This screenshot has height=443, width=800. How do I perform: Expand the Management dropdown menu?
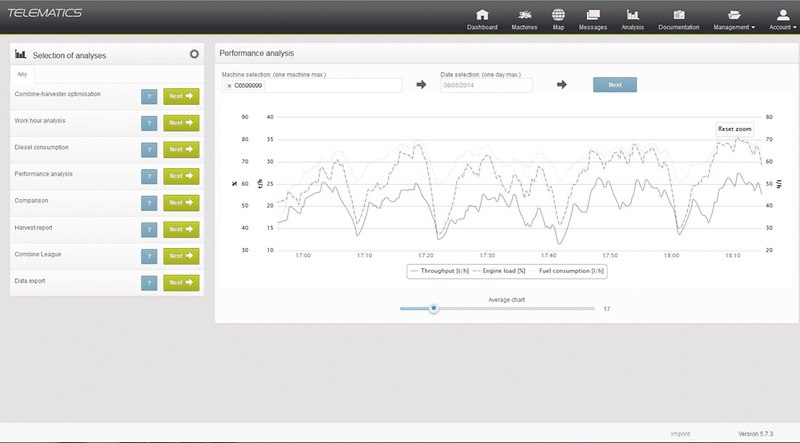click(x=734, y=20)
